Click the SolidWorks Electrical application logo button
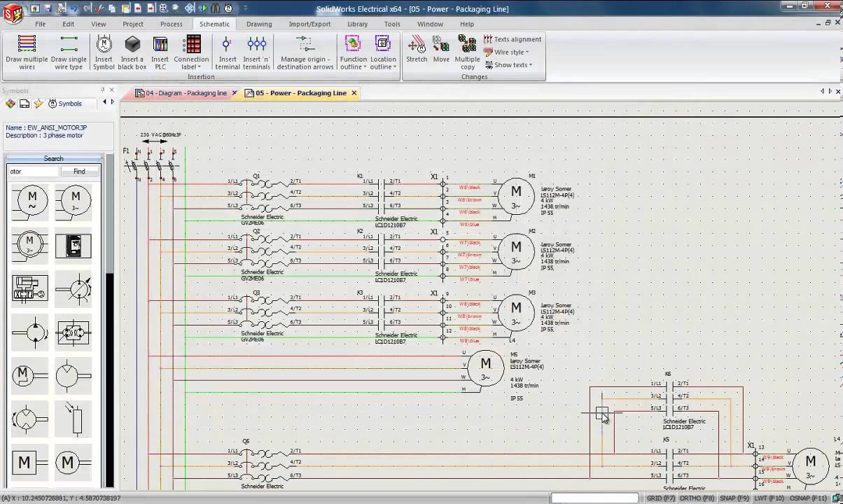Viewport: 843px width, 504px height. point(11,13)
